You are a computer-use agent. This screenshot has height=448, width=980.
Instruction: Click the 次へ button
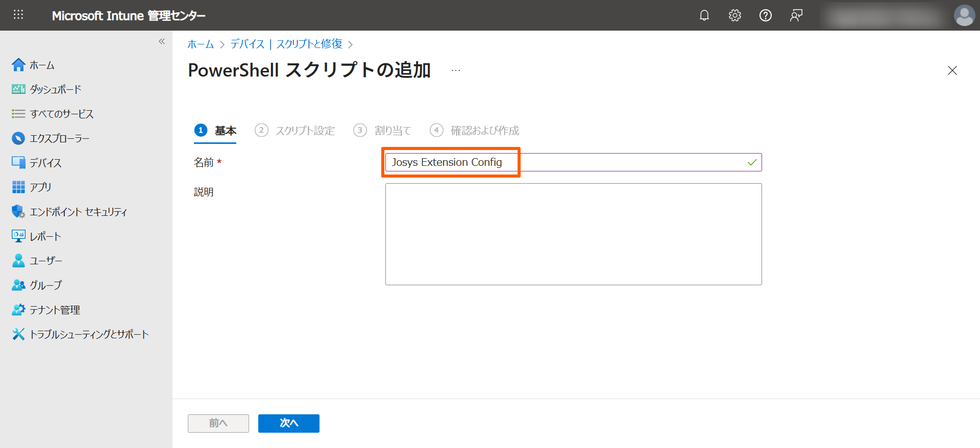(288, 423)
